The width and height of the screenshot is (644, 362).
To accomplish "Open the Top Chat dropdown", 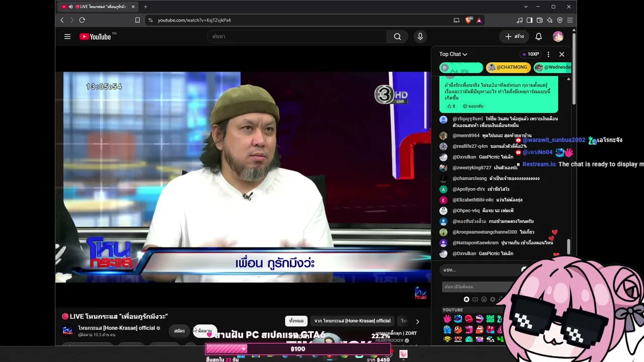I will point(453,54).
